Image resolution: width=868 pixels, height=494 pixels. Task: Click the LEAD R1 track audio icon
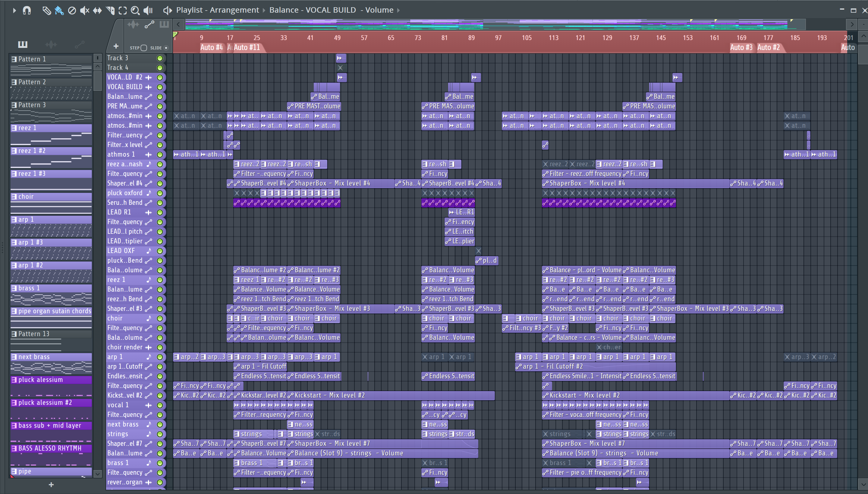point(148,213)
